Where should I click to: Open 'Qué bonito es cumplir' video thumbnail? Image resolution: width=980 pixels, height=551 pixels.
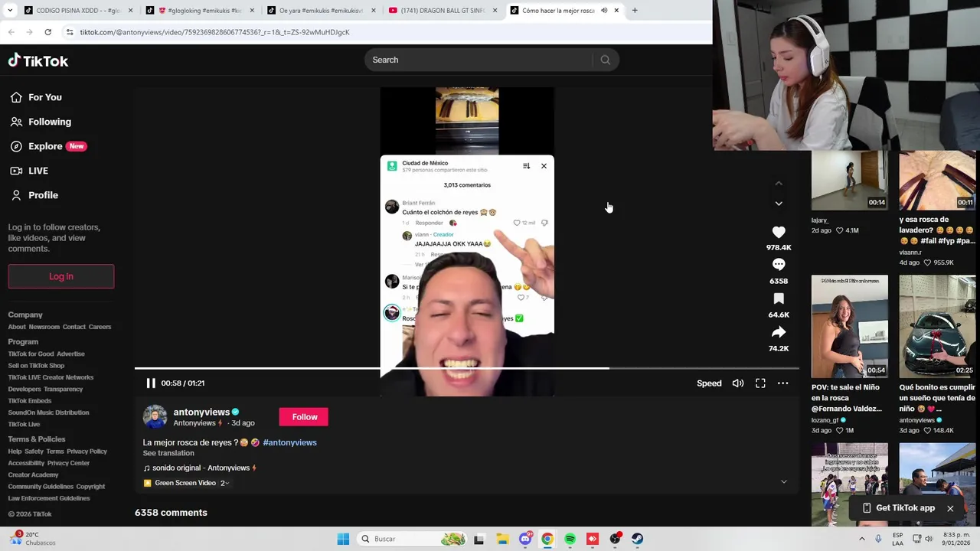[x=938, y=327]
